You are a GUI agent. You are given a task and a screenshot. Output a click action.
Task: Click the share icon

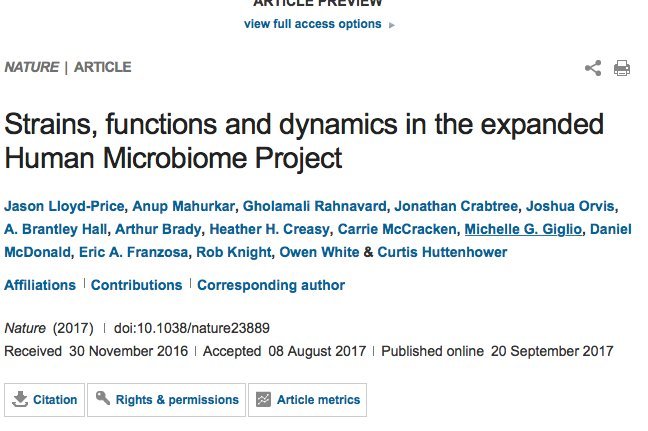[x=593, y=68]
